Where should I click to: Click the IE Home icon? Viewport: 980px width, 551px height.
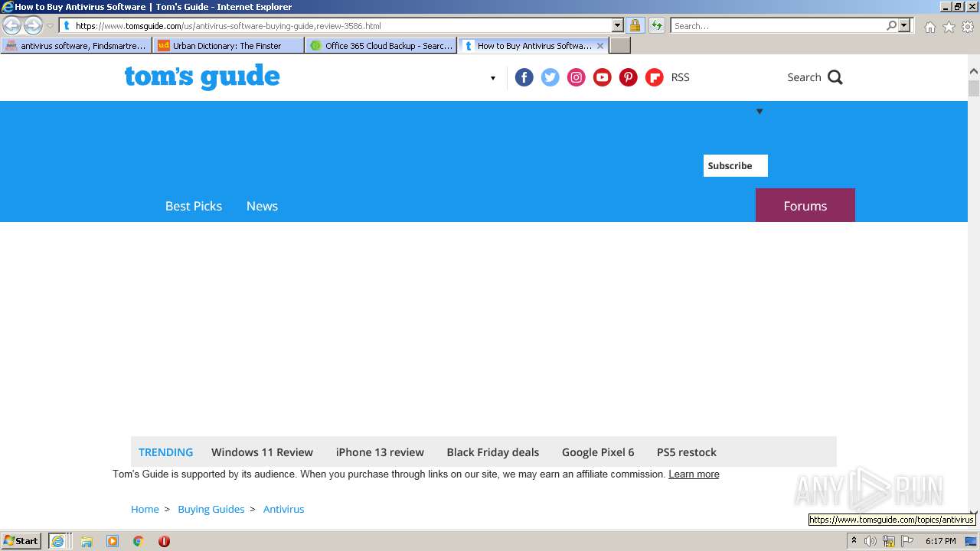pyautogui.click(x=929, y=27)
